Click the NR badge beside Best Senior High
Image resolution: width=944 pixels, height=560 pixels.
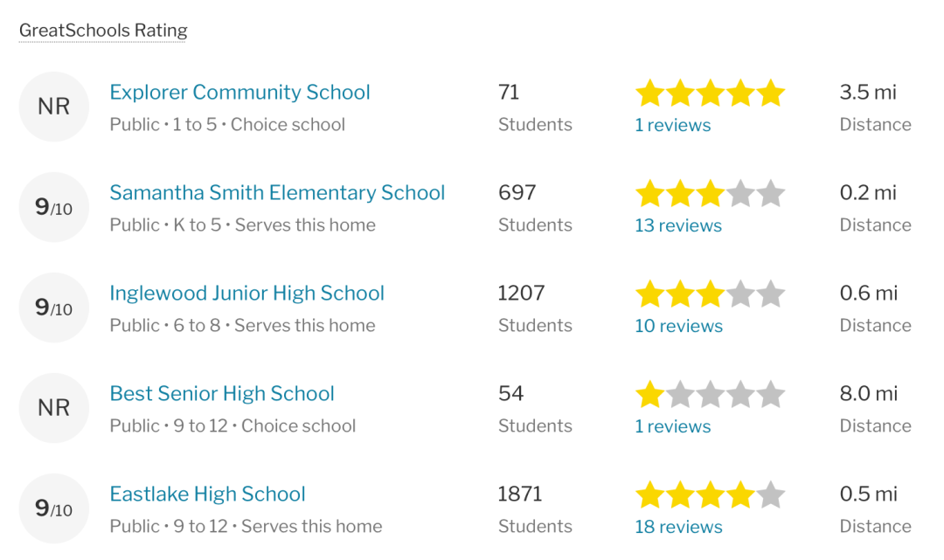click(54, 408)
